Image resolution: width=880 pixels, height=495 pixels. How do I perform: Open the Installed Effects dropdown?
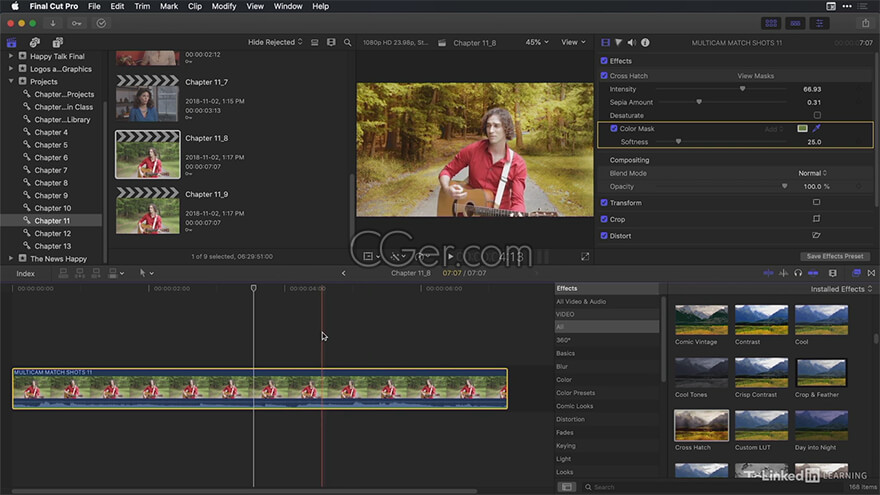click(841, 289)
